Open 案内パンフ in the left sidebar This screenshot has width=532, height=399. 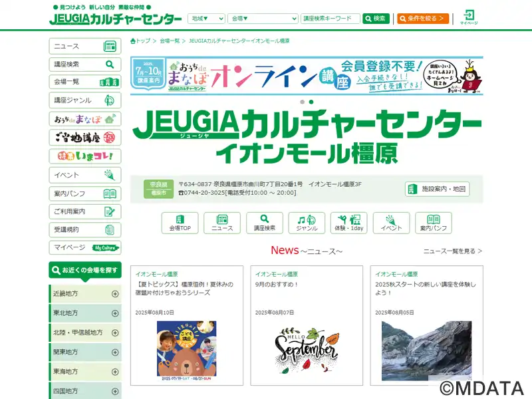coord(85,194)
